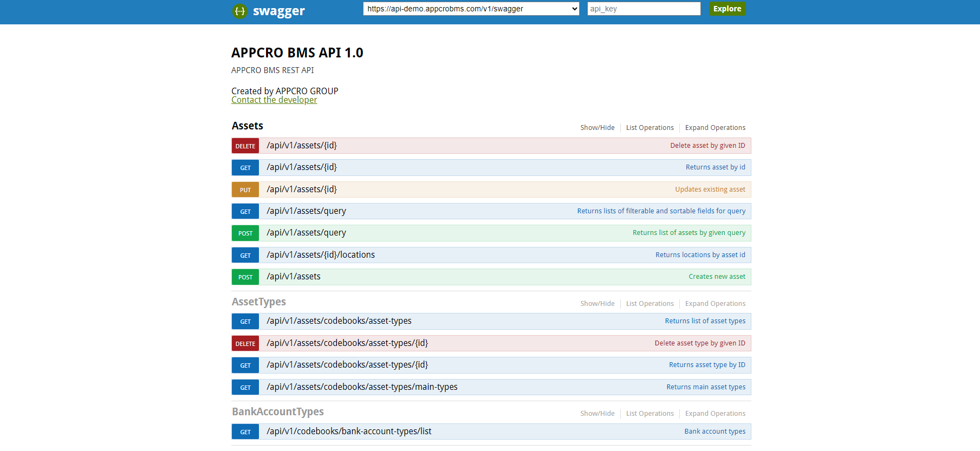Click the swagger logo icon
980x451 pixels.
[x=240, y=11]
